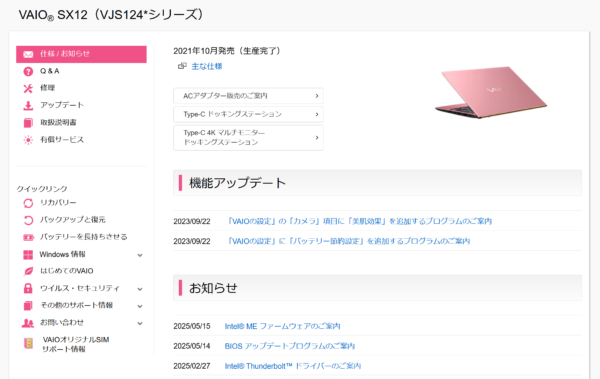Viewport: 600px width, 379px height.
Task: Expand the その他のサポート情報 chevron
Action: click(x=140, y=306)
